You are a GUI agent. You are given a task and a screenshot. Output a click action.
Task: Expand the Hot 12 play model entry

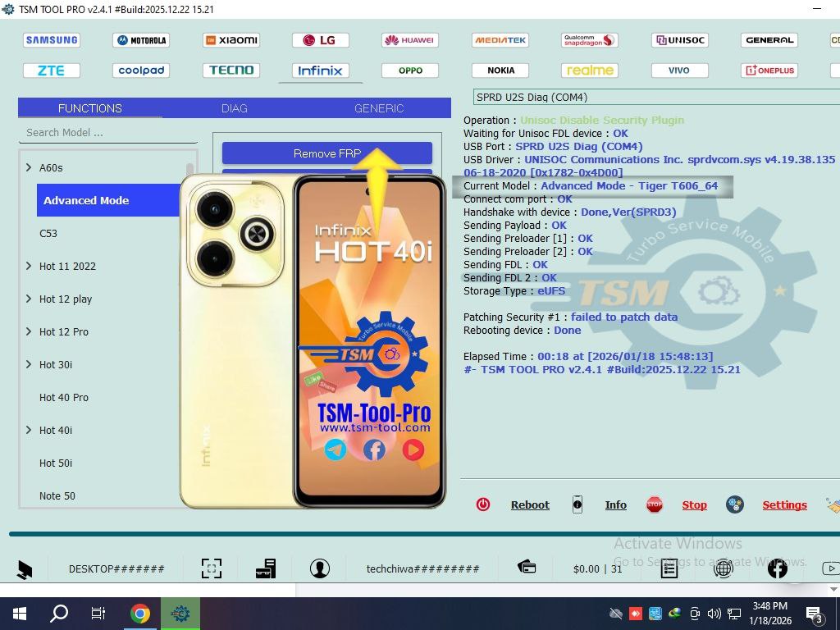tap(29, 299)
